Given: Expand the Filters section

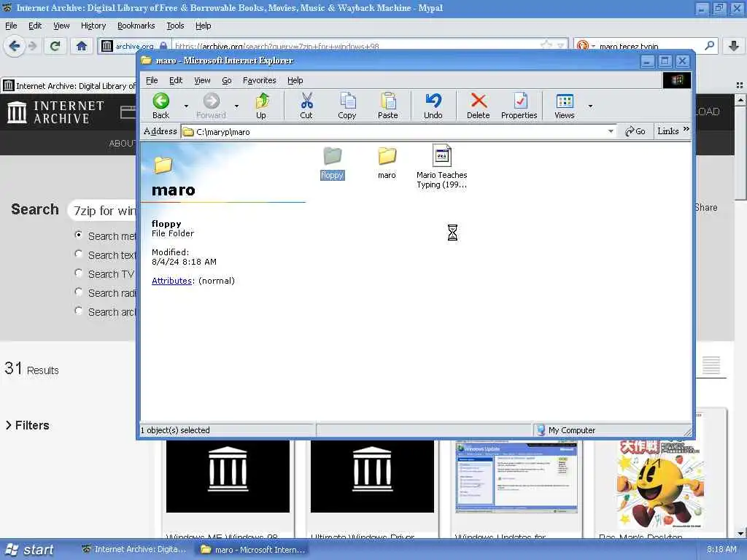Looking at the screenshot, I should point(27,425).
